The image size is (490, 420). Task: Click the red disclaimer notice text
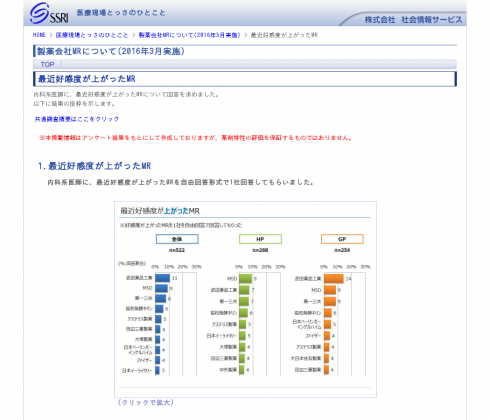(x=196, y=138)
